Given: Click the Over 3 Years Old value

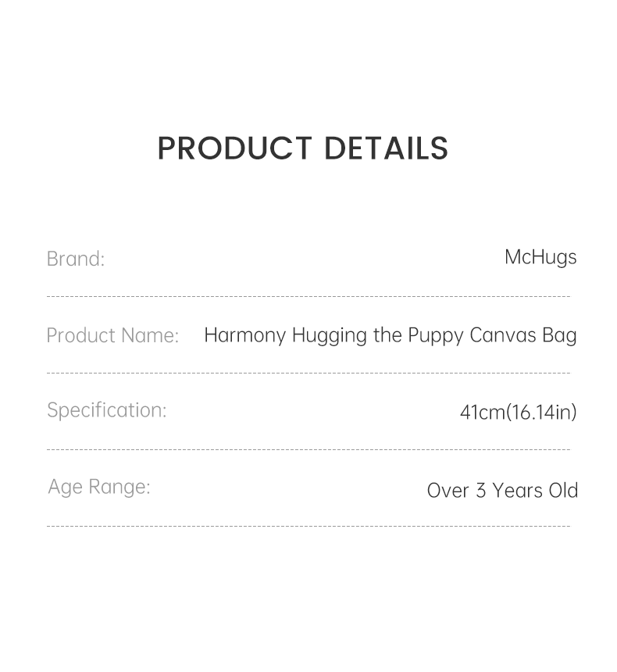Looking at the screenshot, I should click(x=502, y=491).
